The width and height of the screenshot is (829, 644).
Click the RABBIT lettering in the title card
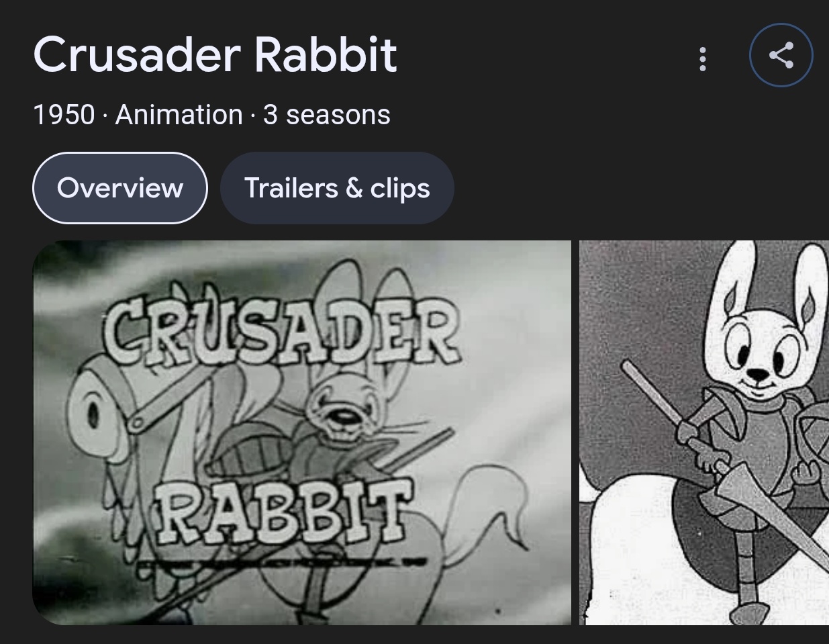(283, 513)
